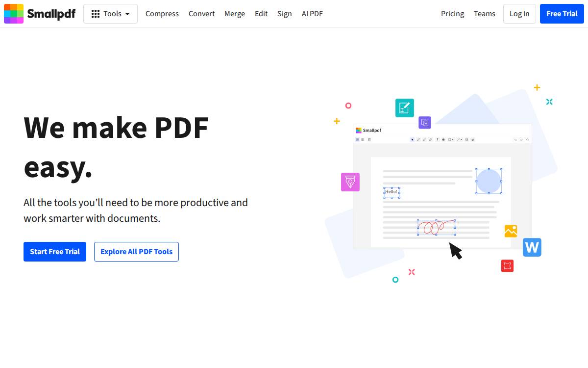Image resolution: width=588 pixels, height=368 pixels.
Task: Open the Tools dropdown menu
Action: click(x=111, y=14)
